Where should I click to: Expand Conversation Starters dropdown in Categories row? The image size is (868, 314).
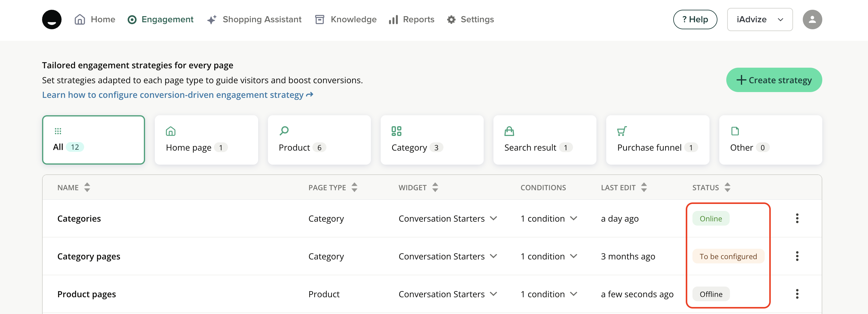[x=493, y=218]
